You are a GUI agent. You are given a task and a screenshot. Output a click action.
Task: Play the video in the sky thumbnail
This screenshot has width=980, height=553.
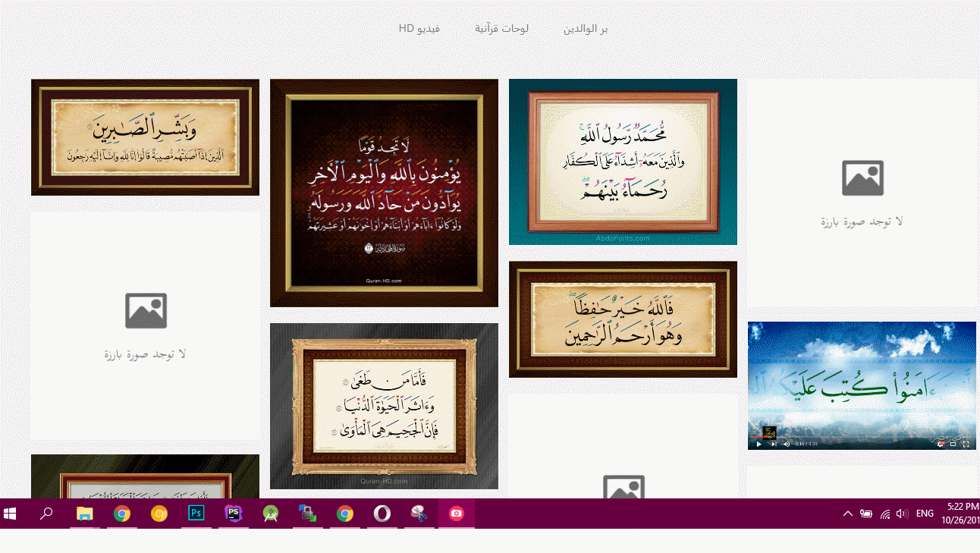click(759, 444)
